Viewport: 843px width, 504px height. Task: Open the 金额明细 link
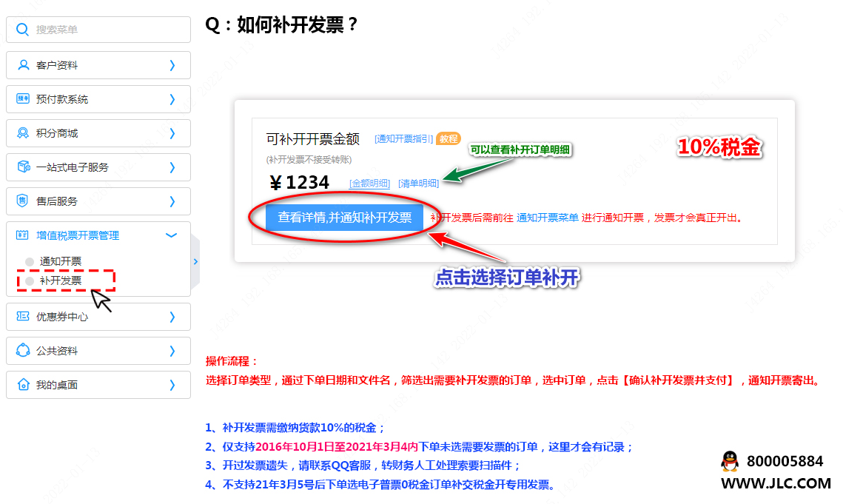click(369, 184)
